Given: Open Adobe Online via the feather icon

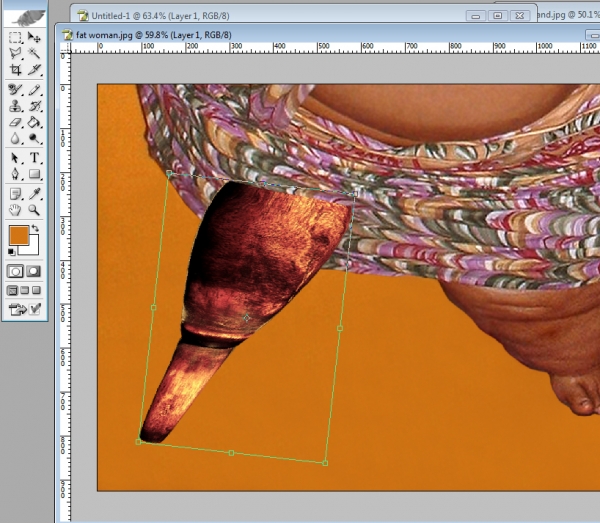Looking at the screenshot, I should 25,17.
